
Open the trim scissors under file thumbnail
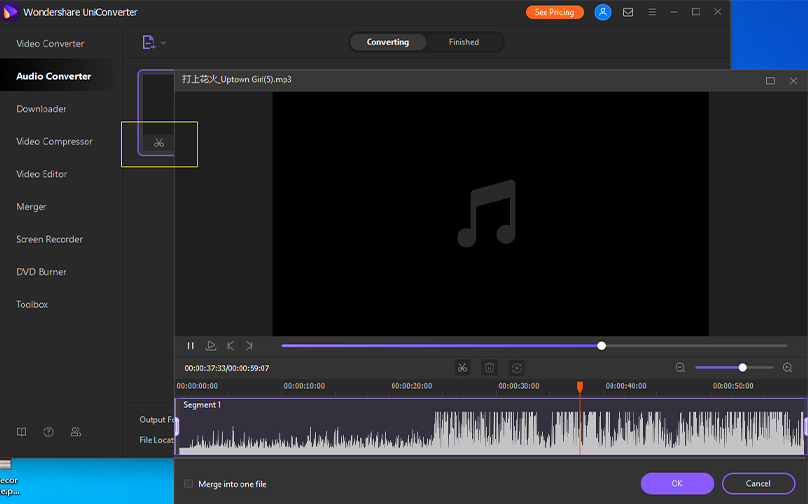159,143
